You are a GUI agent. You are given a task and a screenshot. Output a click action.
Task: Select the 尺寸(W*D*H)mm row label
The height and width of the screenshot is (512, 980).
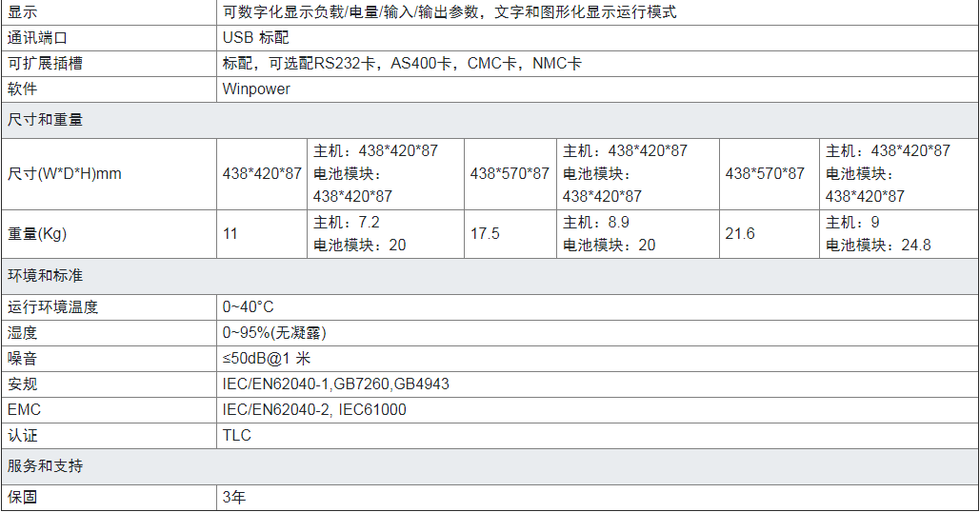(x=65, y=173)
